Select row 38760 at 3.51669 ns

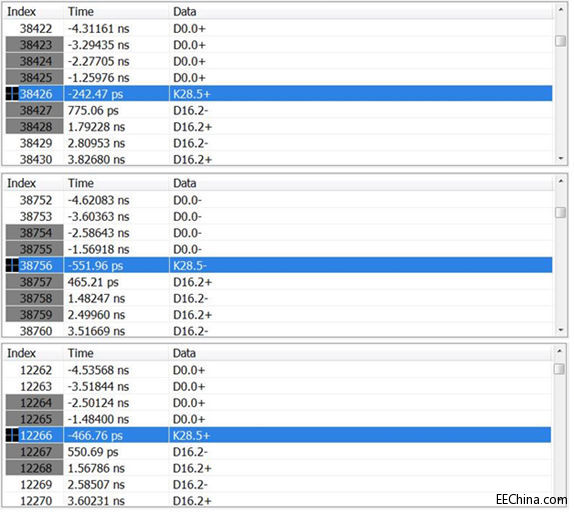tap(279, 331)
